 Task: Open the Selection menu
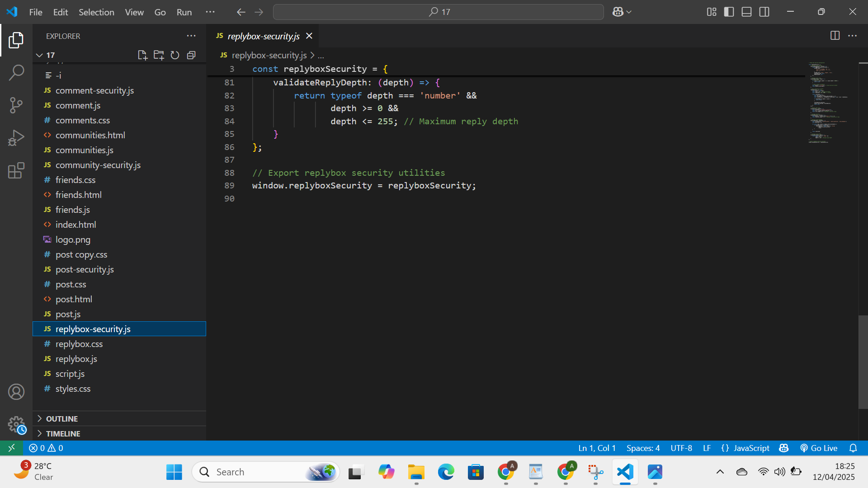pyautogui.click(x=96, y=12)
